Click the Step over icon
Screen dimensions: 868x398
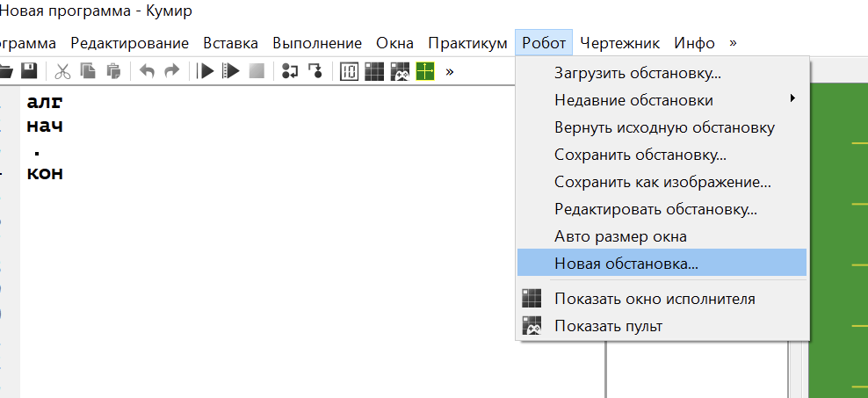click(x=290, y=71)
